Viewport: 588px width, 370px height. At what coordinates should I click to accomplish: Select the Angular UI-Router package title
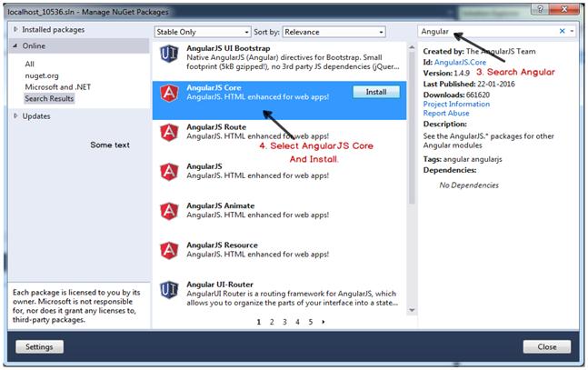pyautogui.click(x=220, y=285)
